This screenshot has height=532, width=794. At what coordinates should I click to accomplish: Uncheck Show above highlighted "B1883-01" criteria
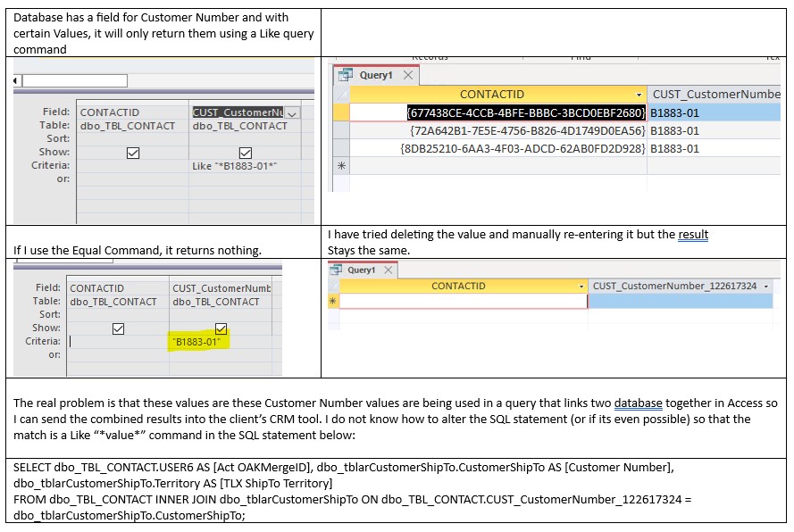tap(221, 328)
